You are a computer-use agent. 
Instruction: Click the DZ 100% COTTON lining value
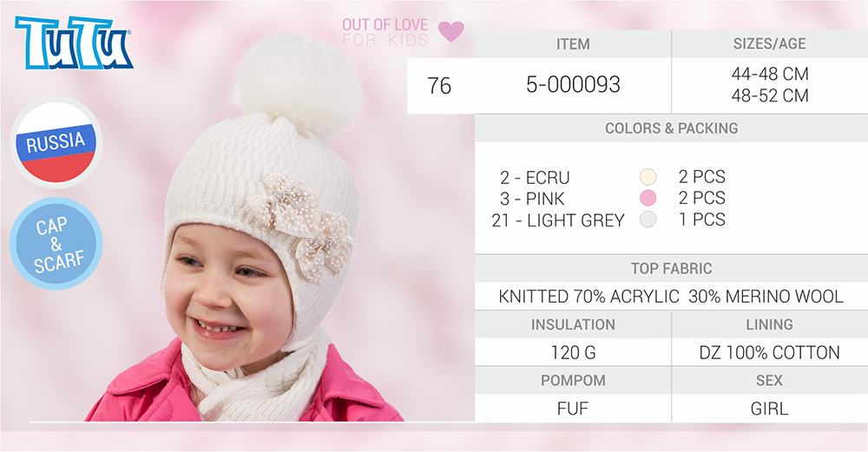point(769,352)
